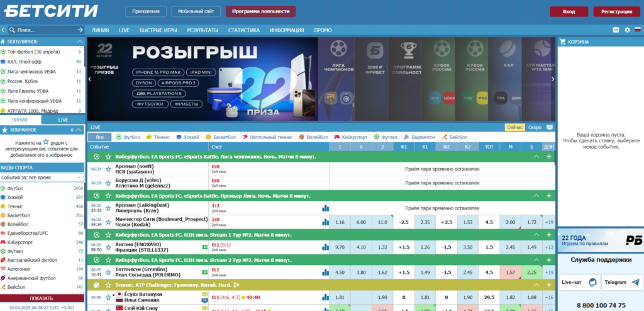Expand +19 extra markets for Манчестер Сити
The width and height of the screenshot is (644, 311).
click(x=548, y=222)
